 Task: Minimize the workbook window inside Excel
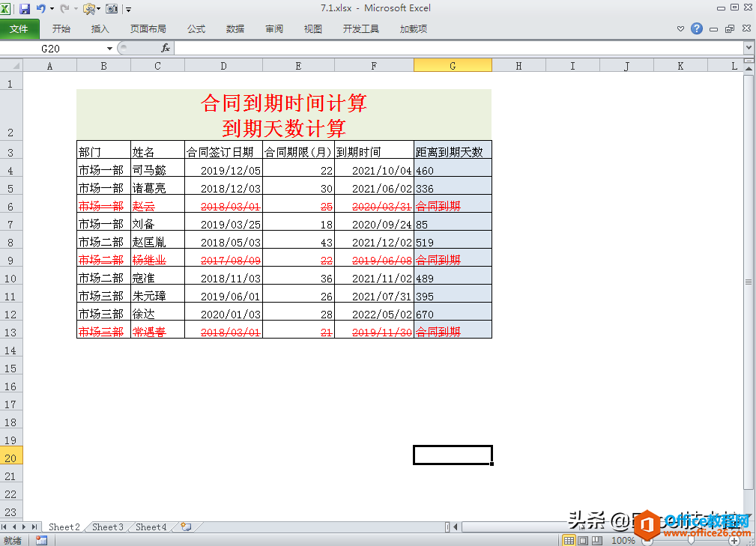(x=713, y=29)
